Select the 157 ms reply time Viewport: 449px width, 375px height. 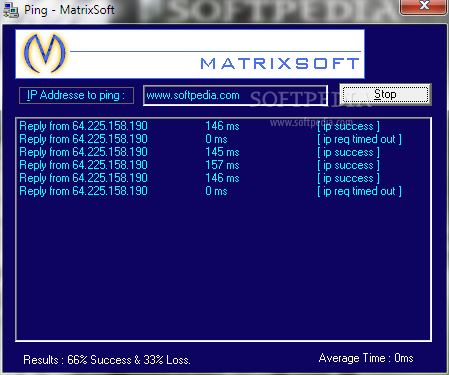point(222,165)
